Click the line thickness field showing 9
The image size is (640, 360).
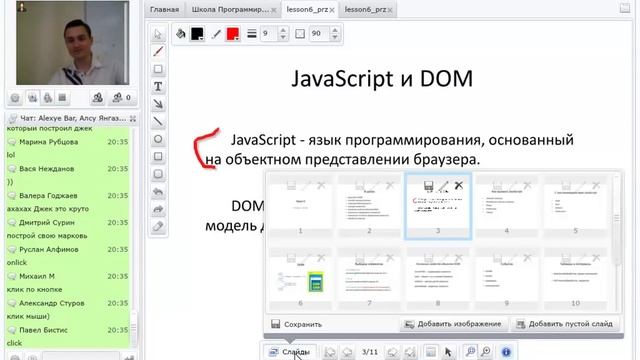tap(269, 33)
